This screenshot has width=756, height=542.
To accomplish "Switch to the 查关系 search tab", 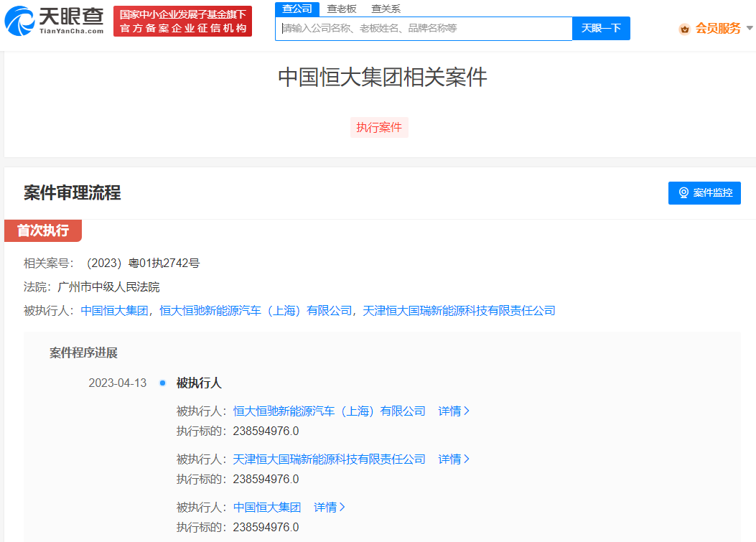I will [x=386, y=9].
